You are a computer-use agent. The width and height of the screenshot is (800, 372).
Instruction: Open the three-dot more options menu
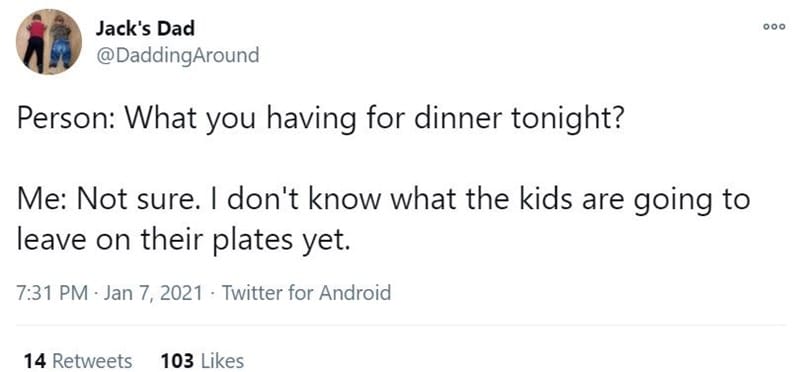coord(774,27)
